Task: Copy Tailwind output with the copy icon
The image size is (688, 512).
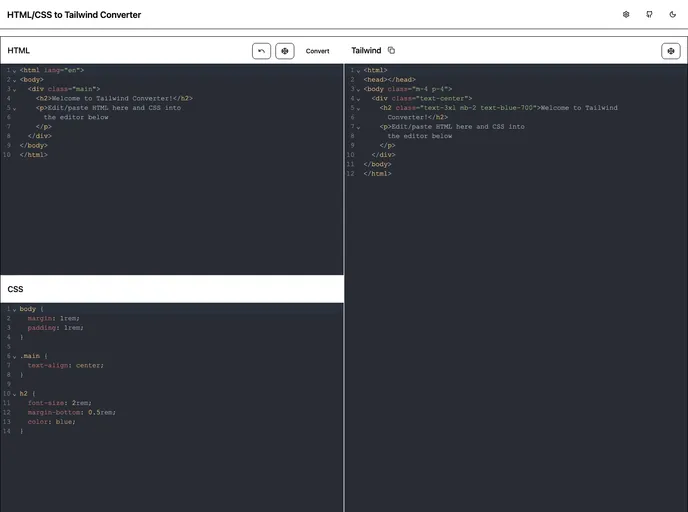Action: pyautogui.click(x=391, y=50)
